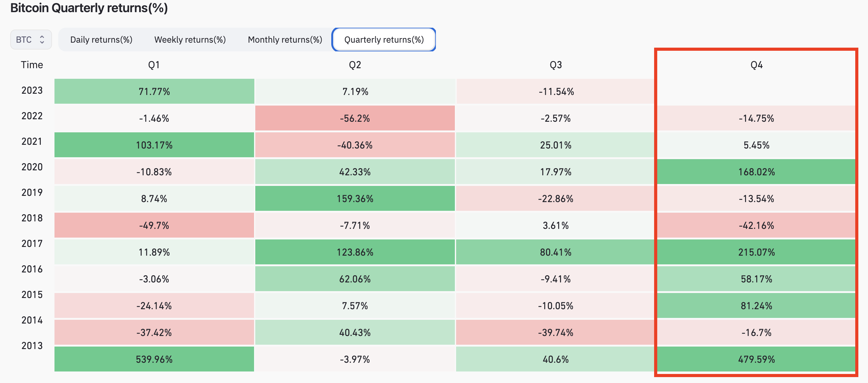The image size is (868, 383).
Task: Click the Q4 column header
Action: point(757,65)
